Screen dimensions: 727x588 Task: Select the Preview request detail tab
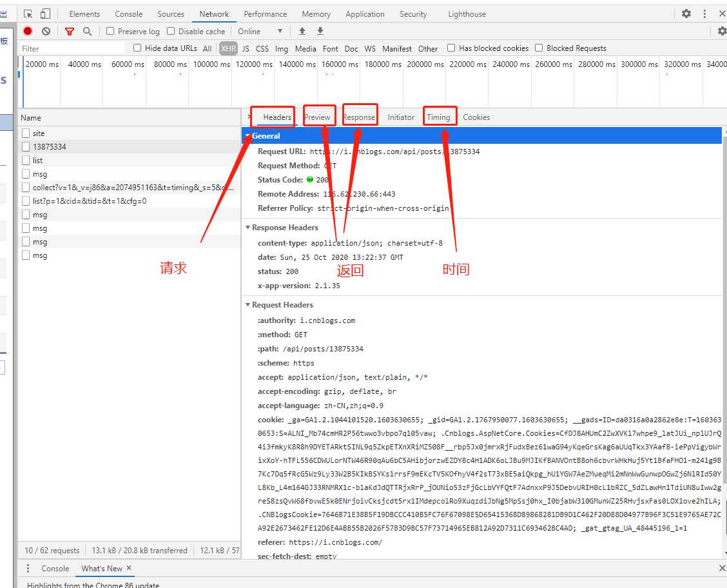tap(317, 117)
